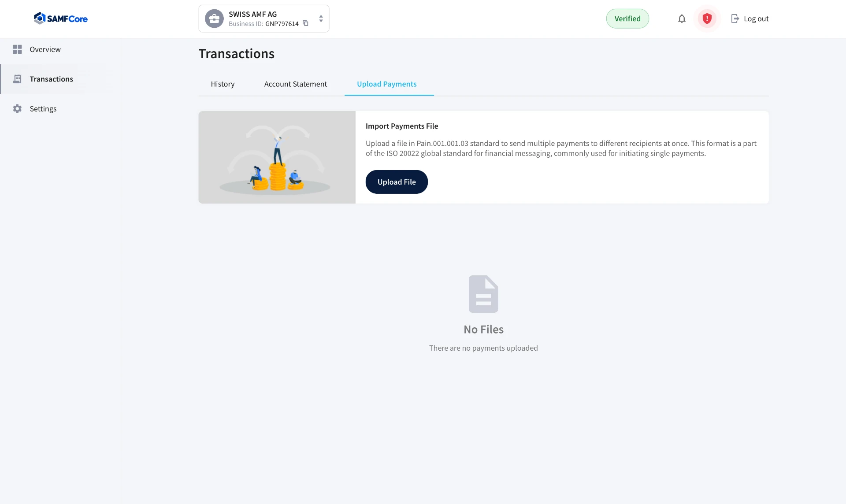Expand the SWISS AMF AG business selector
Viewport: 846px width, 504px height.
pos(321,19)
